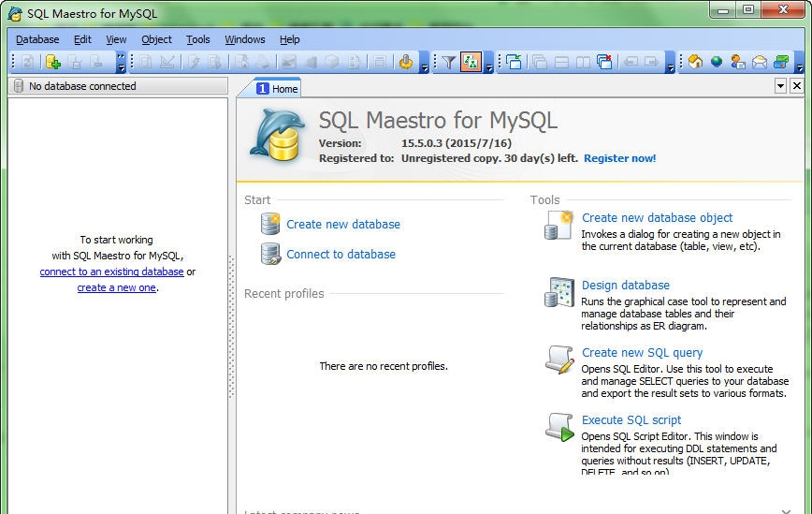Click the version text 15.5.0.3 (2015/7/16)
The height and width of the screenshot is (514, 812).
[457, 143]
